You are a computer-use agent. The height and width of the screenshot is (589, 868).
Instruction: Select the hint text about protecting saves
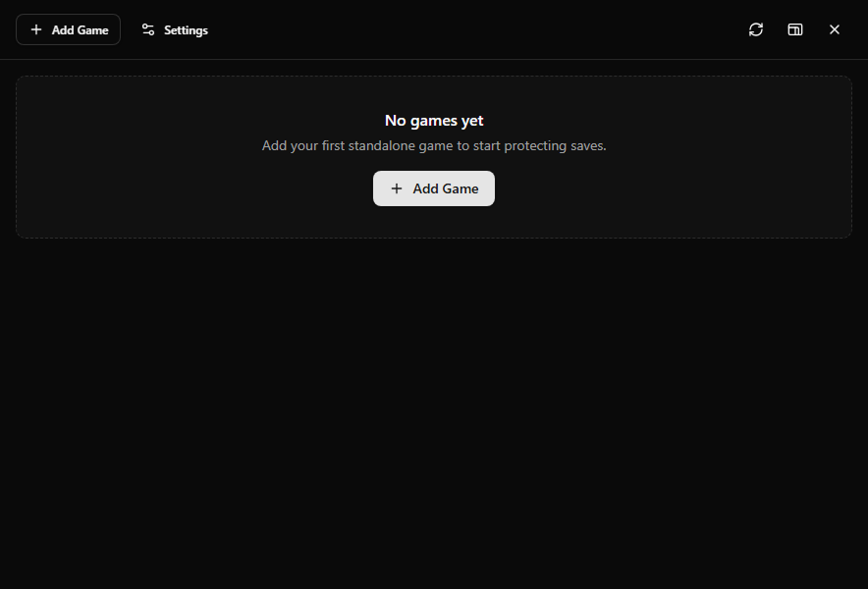click(x=434, y=144)
